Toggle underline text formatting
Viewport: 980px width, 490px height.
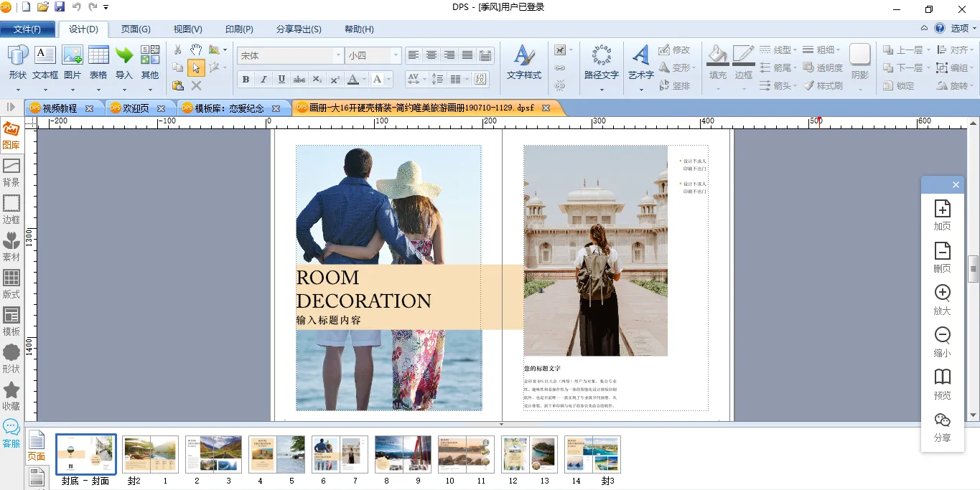pos(281,79)
